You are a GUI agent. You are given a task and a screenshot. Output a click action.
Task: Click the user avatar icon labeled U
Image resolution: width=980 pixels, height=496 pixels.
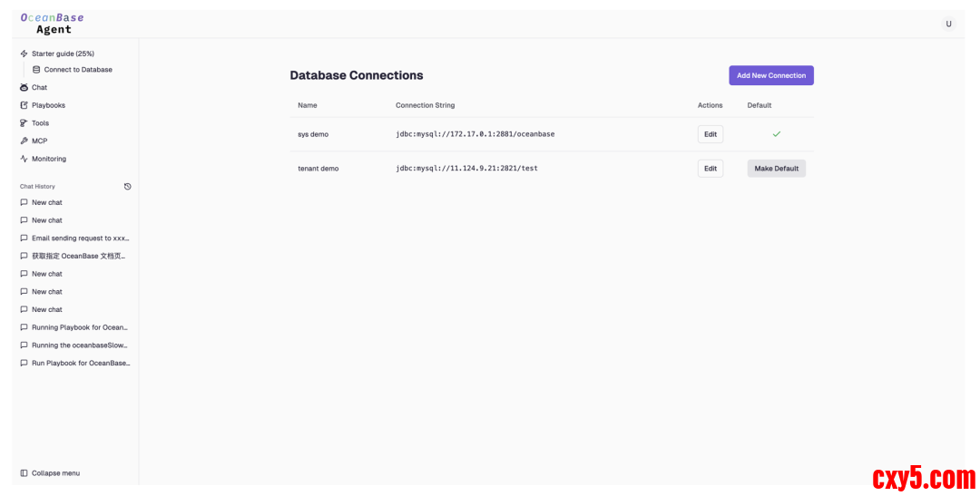pyautogui.click(x=948, y=24)
